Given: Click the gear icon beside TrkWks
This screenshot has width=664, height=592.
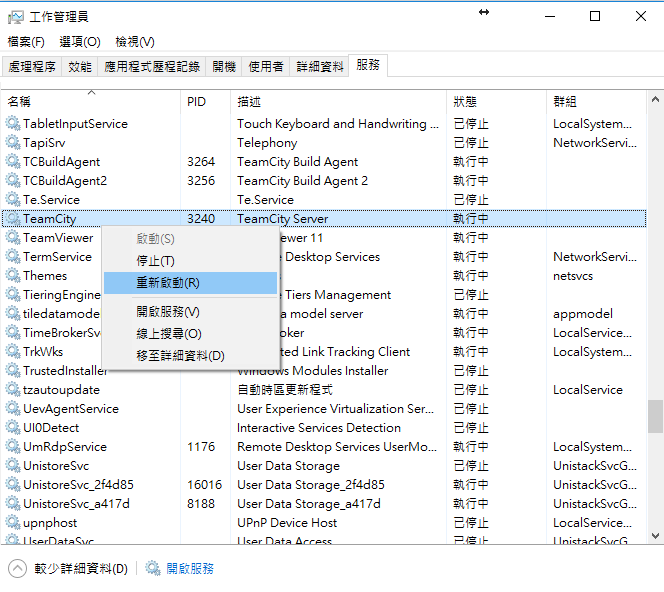Looking at the screenshot, I should pos(13,351).
